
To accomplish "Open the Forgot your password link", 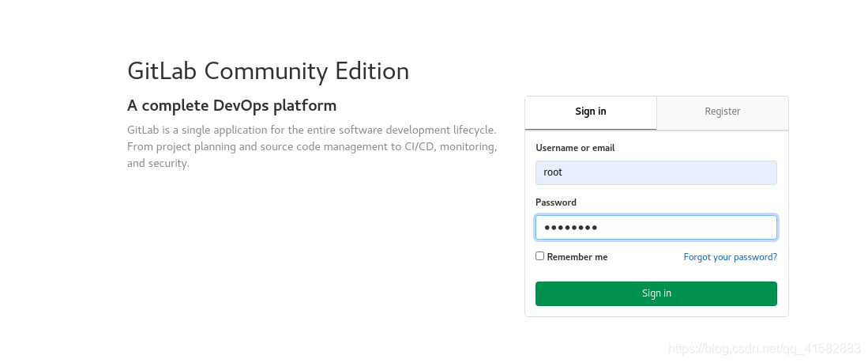I will (x=730, y=257).
